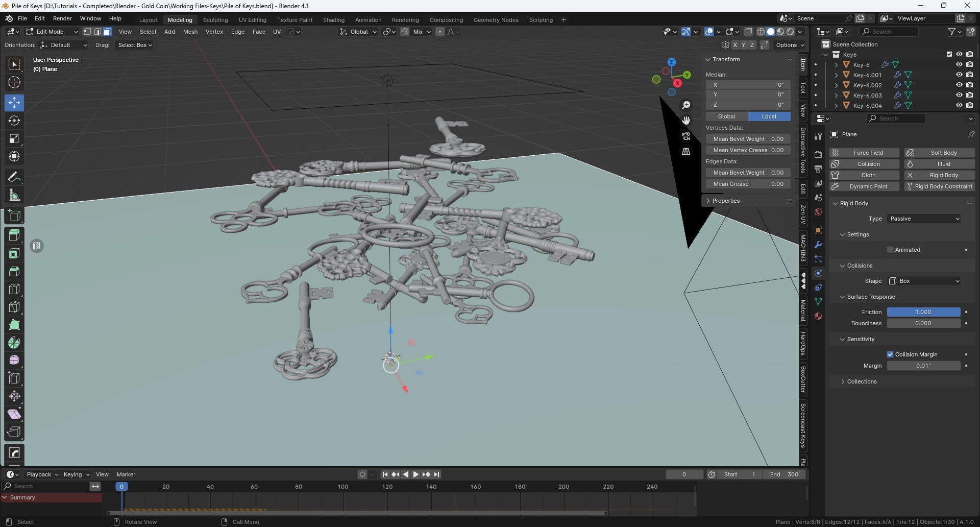Select the Move tool in toolbar

[x=14, y=103]
